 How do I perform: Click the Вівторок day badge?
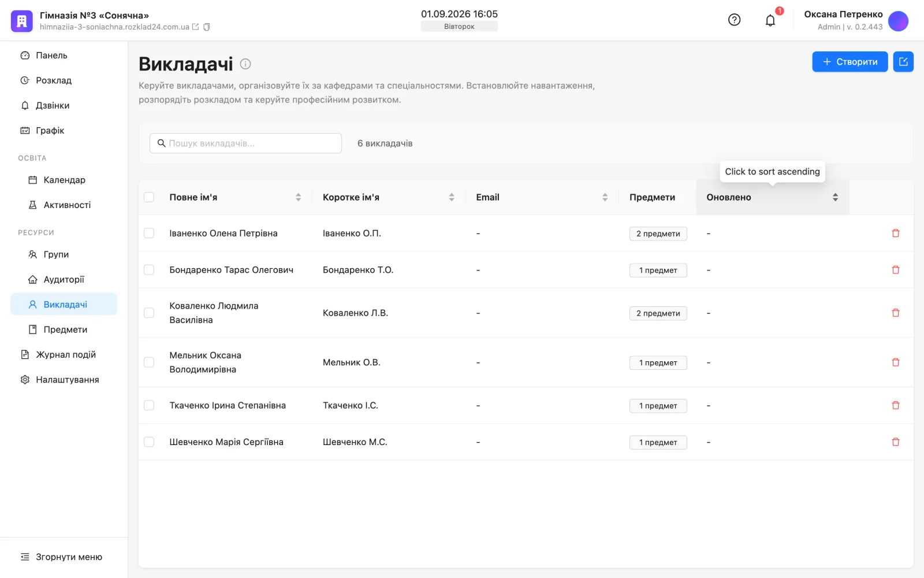click(459, 27)
